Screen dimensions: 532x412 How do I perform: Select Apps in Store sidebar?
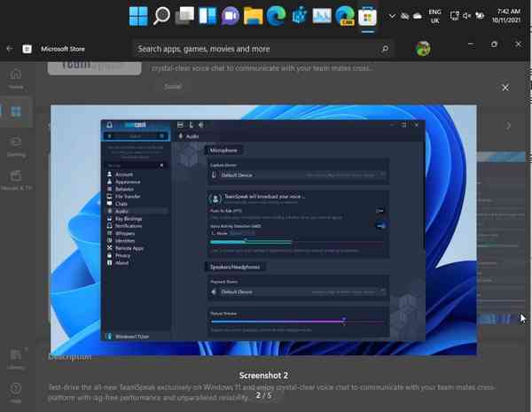[x=16, y=112]
